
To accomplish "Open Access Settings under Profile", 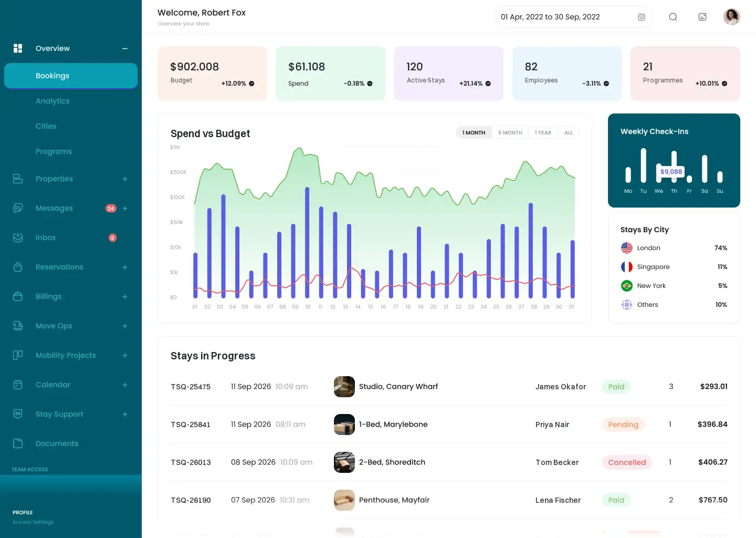I will [33, 522].
